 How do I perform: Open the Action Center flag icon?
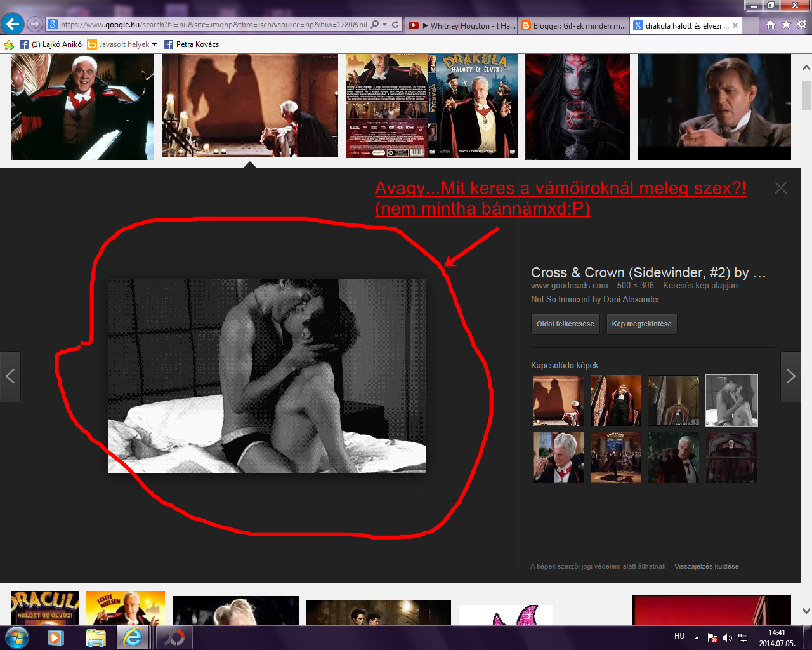pyautogui.click(x=712, y=638)
